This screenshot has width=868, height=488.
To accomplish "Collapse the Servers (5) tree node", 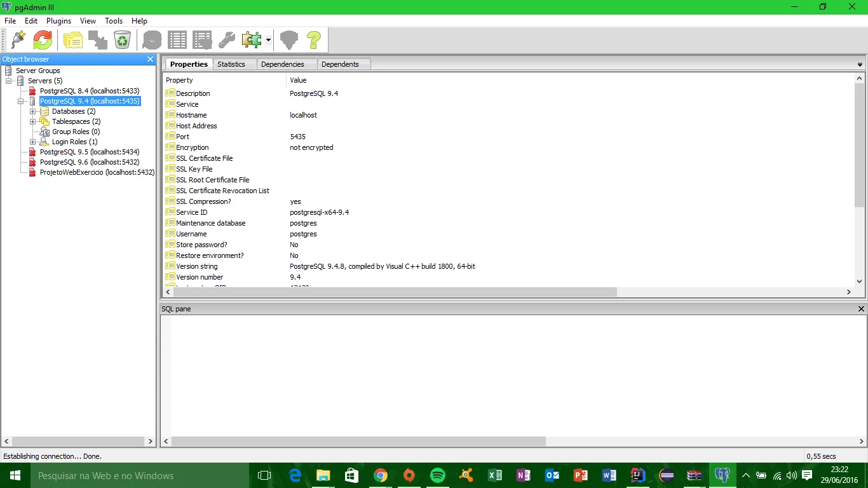I will pyautogui.click(x=9, y=81).
